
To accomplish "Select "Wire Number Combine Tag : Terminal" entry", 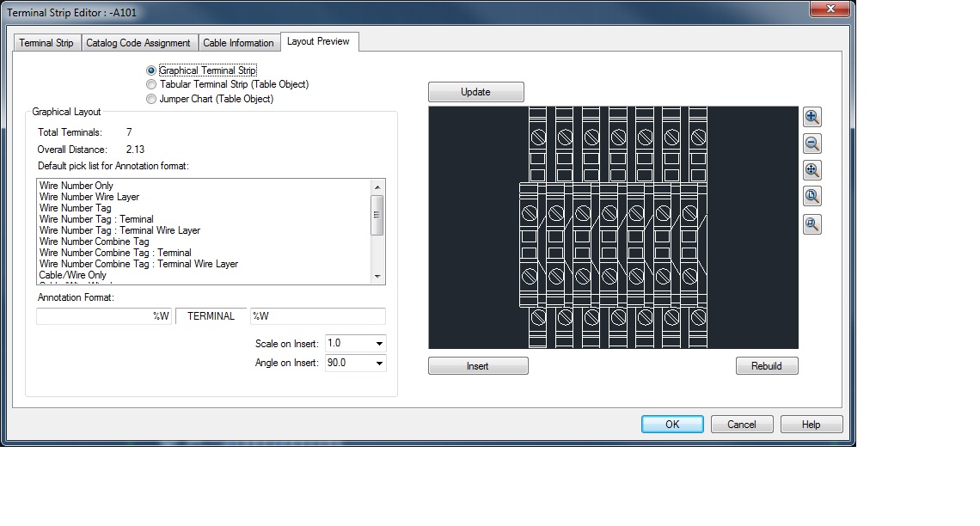I will [115, 253].
